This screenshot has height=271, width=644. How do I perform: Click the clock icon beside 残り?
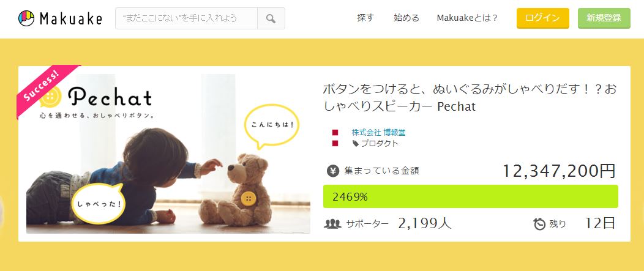click(539, 224)
